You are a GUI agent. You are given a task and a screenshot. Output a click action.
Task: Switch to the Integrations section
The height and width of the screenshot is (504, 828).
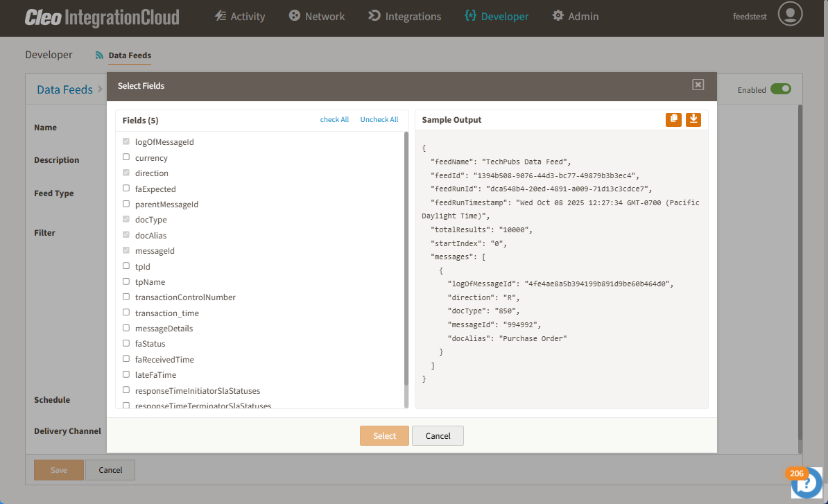(x=404, y=15)
